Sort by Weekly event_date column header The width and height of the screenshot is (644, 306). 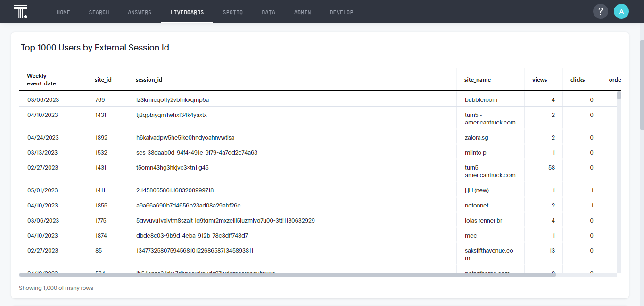41,80
